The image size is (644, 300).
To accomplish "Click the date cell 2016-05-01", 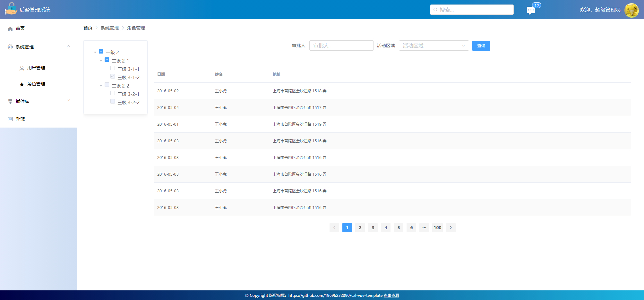I will pos(168,124).
